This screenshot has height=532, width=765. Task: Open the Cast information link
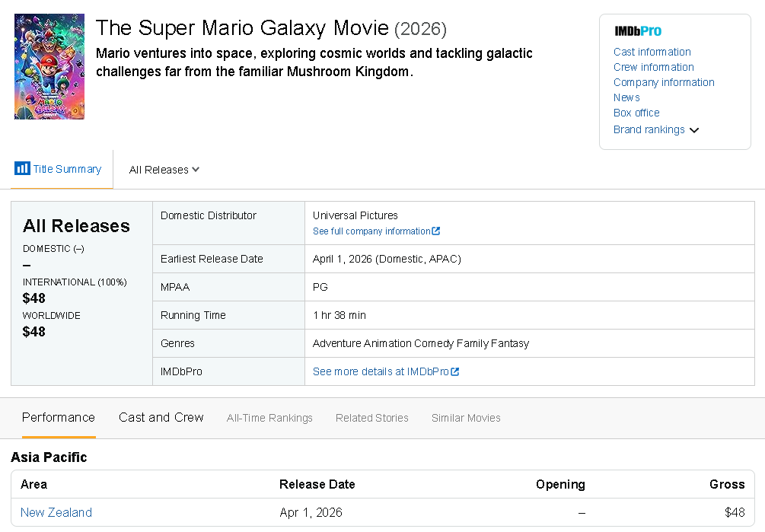click(x=652, y=52)
